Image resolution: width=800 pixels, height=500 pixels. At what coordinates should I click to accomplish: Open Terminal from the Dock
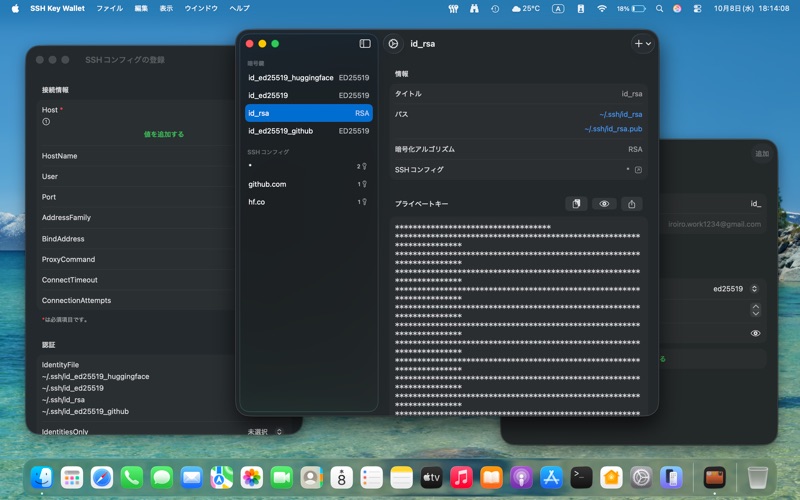point(581,478)
